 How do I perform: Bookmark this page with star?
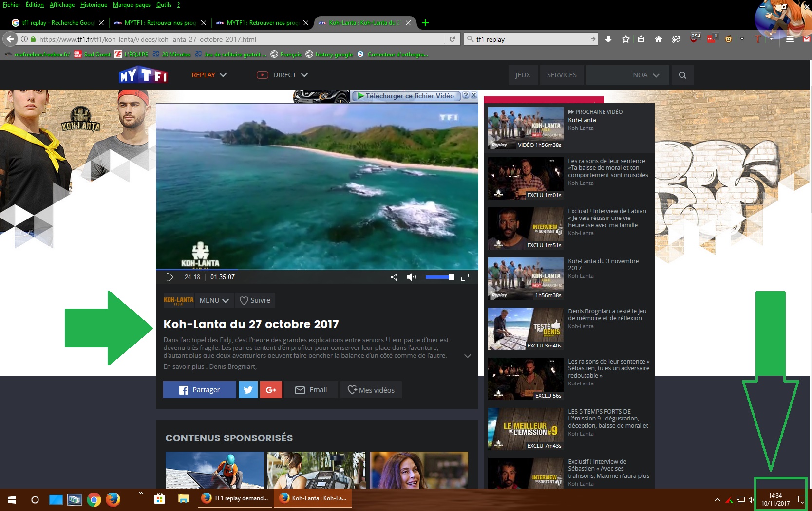[626, 39]
